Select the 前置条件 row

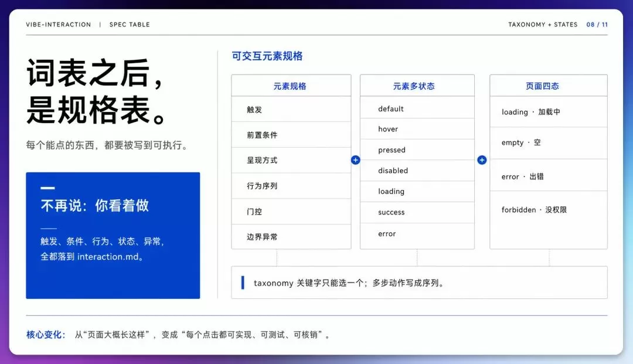coord(291,135)
